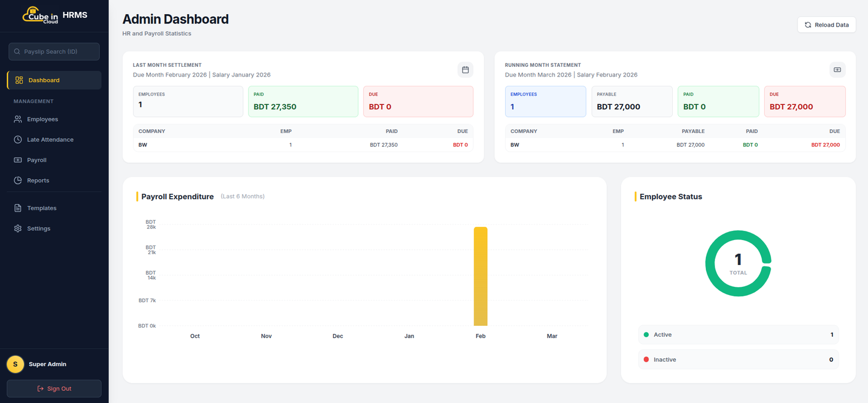Open Late Attendance clock icon item
Screen dimensions: 868x403
tap(18, 140)
